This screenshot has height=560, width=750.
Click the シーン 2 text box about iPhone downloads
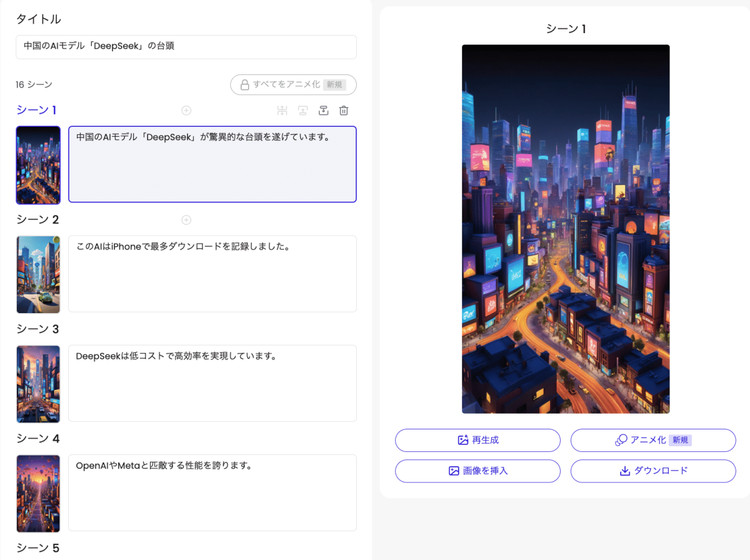pos(212,274)
